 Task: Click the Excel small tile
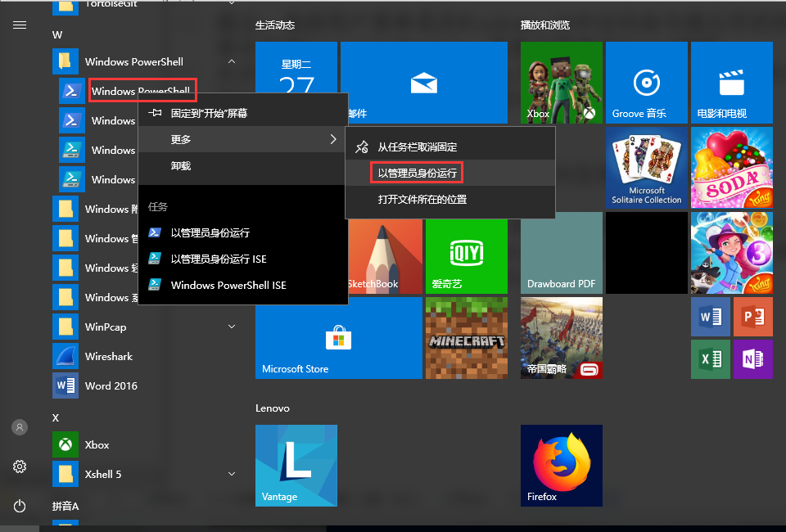[x=710, y=358]
